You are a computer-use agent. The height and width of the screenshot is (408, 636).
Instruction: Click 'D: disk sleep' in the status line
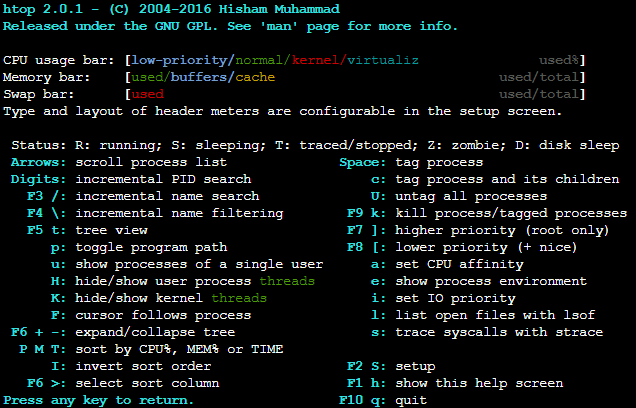[567, 146]
